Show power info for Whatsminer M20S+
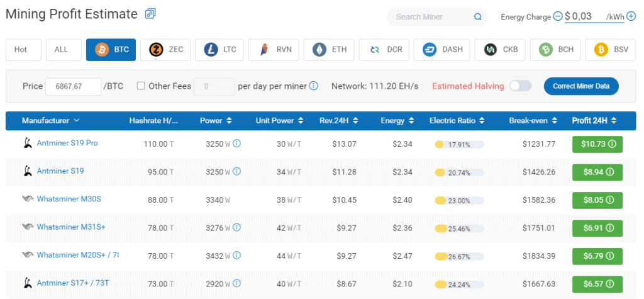The height and width of the screenshot is (299, 644). click(x=236, y=256)
